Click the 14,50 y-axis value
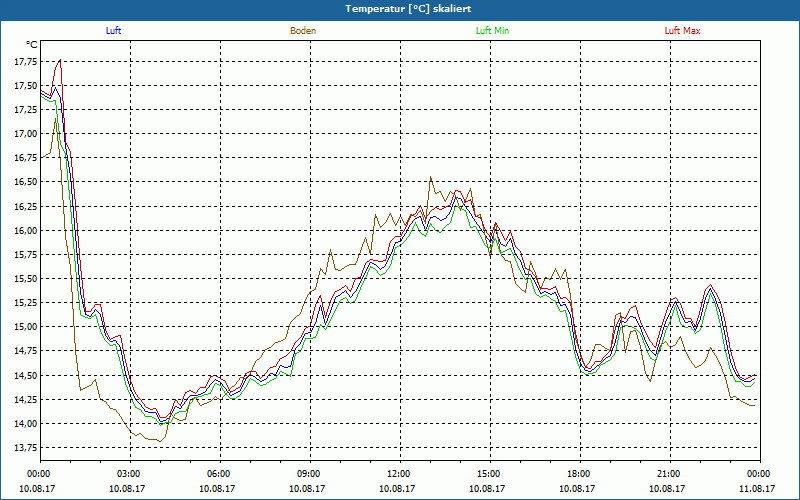The image size is (800, 500). tap(26, 376)
